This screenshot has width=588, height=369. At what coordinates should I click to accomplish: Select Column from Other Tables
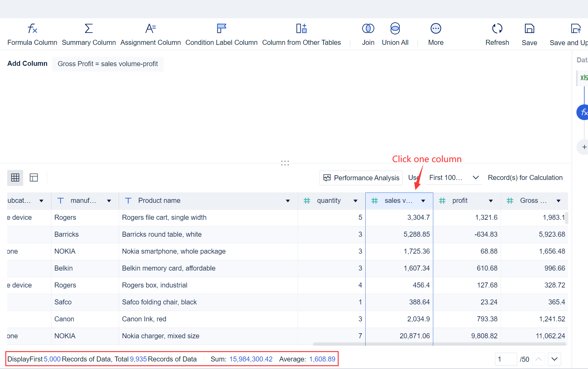301,34
